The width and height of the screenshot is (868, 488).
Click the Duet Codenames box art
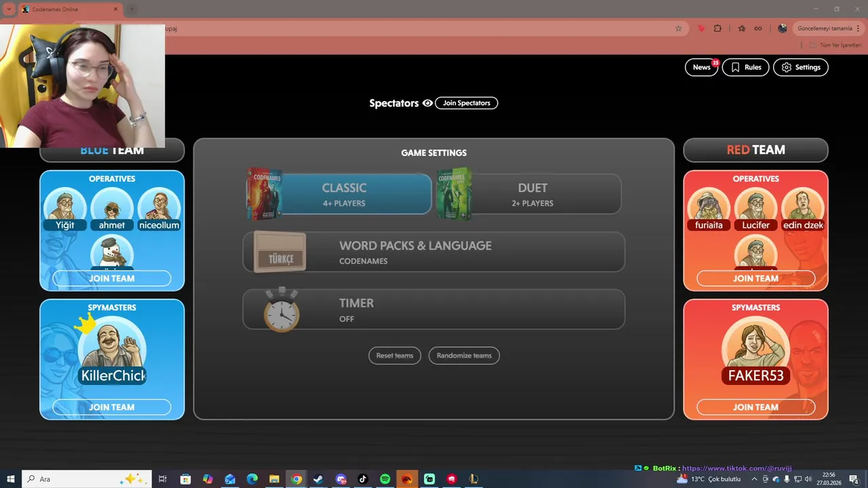pyautogui.click(x=454, y=194)
